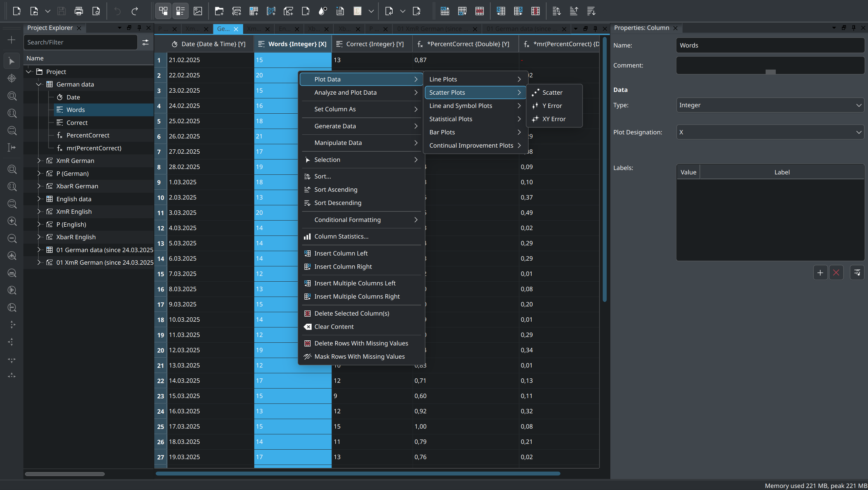
Task: Open the Plot Designation dropdown
Action: pyautogui.click(x=770, y=132)
